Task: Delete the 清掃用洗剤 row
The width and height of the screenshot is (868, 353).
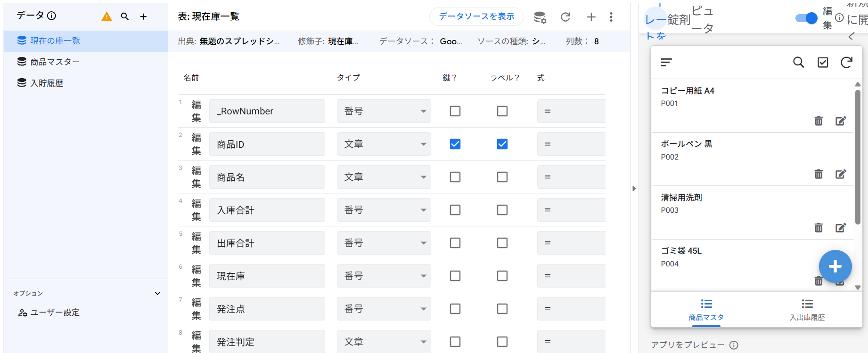Action: pos(819,228)
